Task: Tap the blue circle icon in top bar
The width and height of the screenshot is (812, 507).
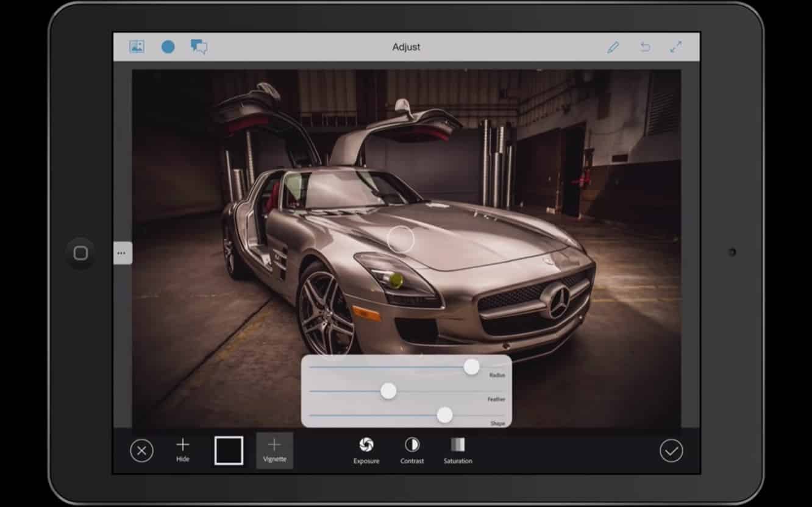Action: [x=168, y=47]
